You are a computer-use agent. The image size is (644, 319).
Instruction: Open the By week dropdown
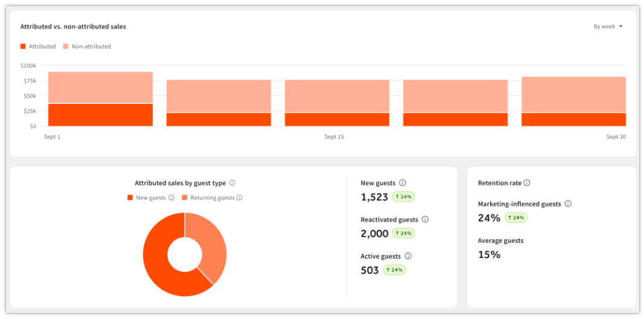click(608, 27)
